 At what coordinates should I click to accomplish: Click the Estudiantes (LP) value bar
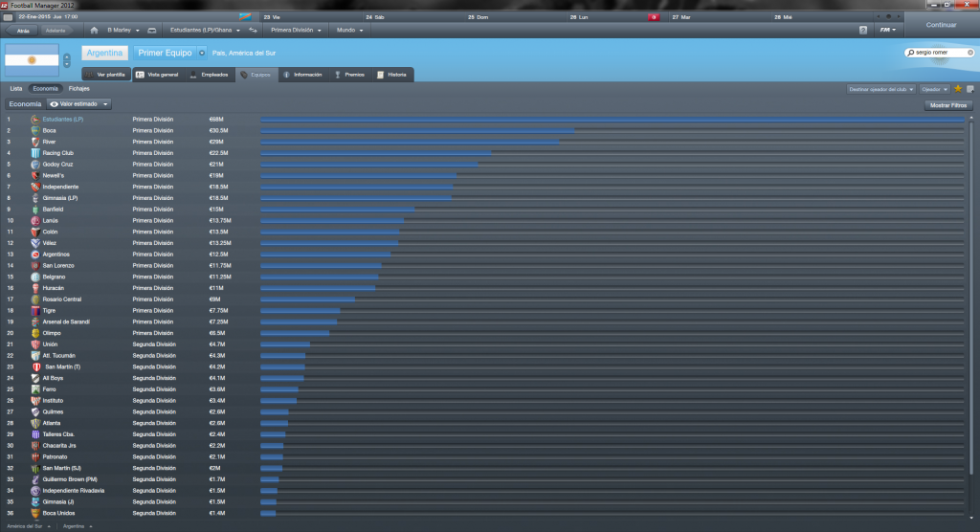[x=612, y=120]
